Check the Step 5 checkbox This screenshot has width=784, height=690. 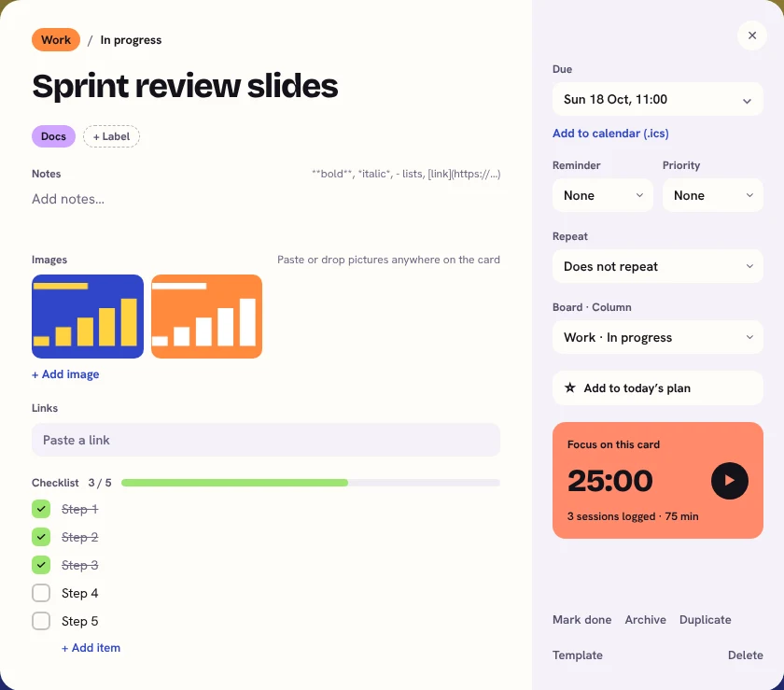click(x=41, y=621)
